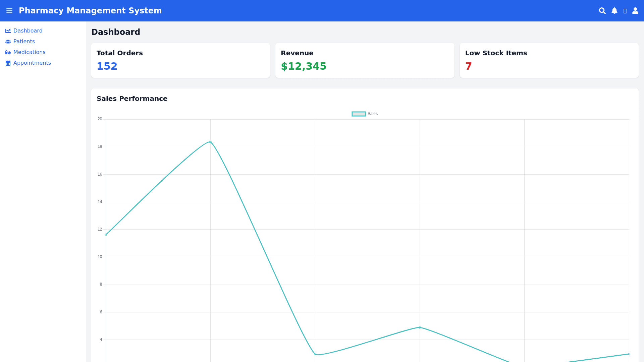This screenshot has height=362, width=644.
Task: Click the empty rectangle icon beside bell
Action: tap(625, 11)
